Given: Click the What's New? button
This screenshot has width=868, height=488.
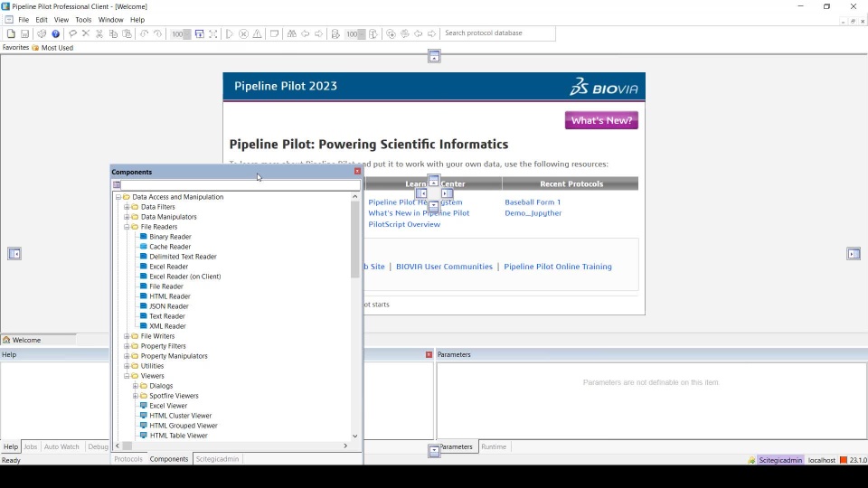Looking at the screenshot, I should click(602, 120).
